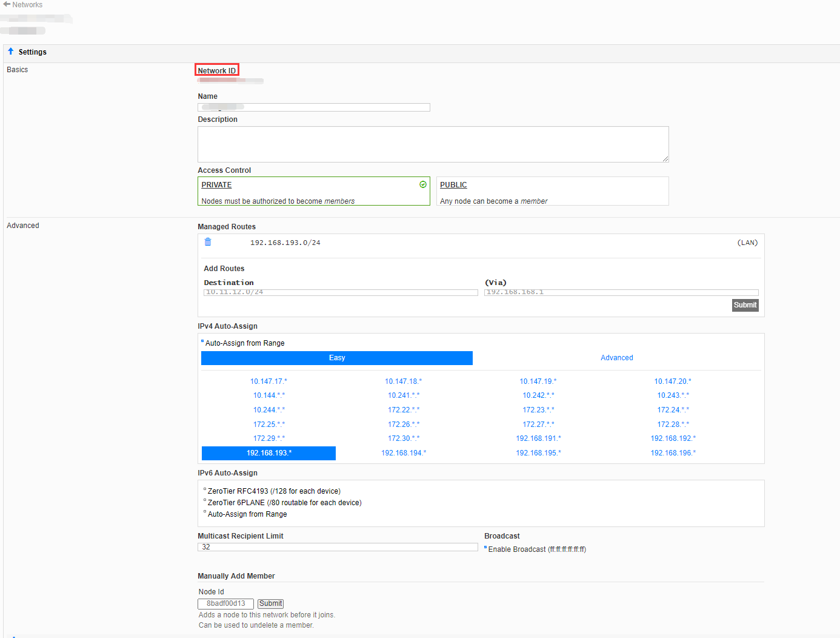Screen dimensions: 840x638
Task: Focus the Multicast Recipient Limit field
Action: [x=338, y=547]
